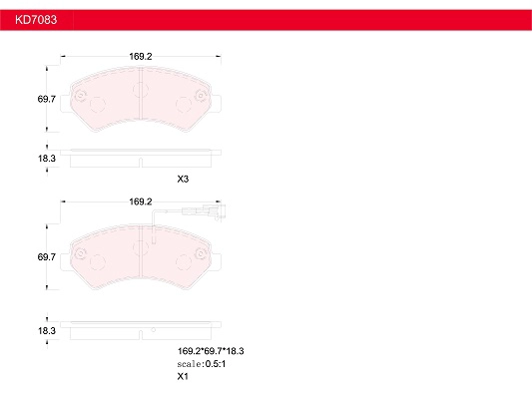Select the top brake pad side view
Image resolution: width=532 pixels, height=399 pixels.
(x=141, y=158)
